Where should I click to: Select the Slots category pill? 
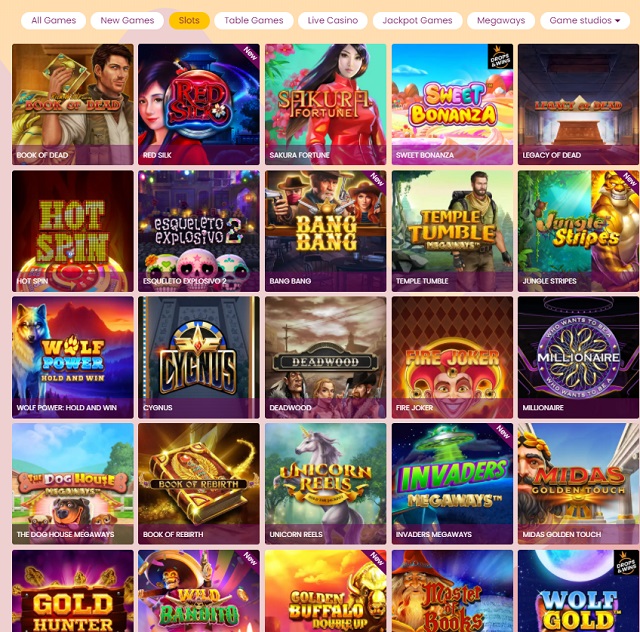pyautogui.click(x=189, y=20)
